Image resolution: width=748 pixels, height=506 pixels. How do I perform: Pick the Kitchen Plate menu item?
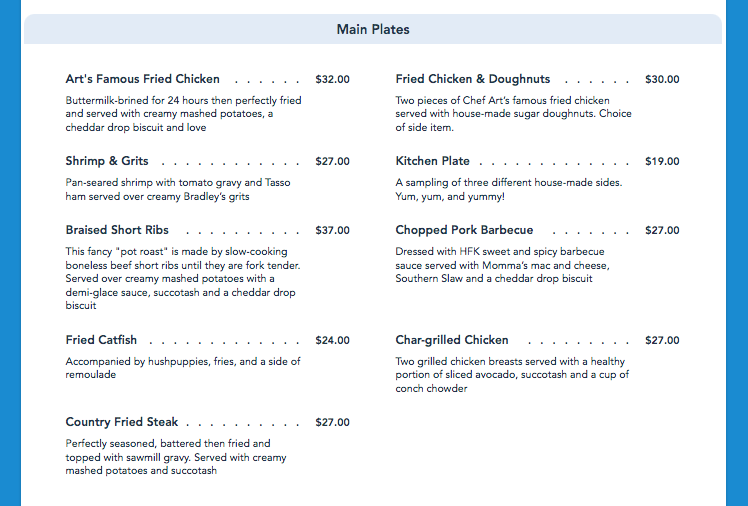[433, 161]
